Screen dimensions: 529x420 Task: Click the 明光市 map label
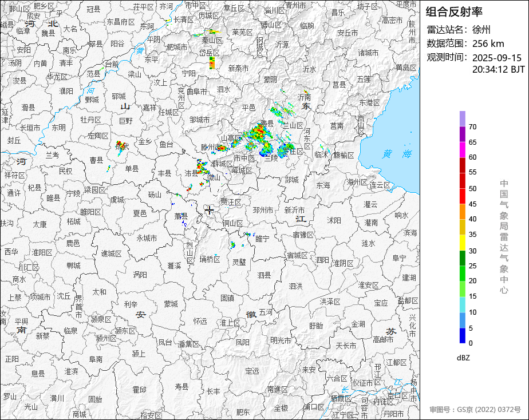point(281,340)
